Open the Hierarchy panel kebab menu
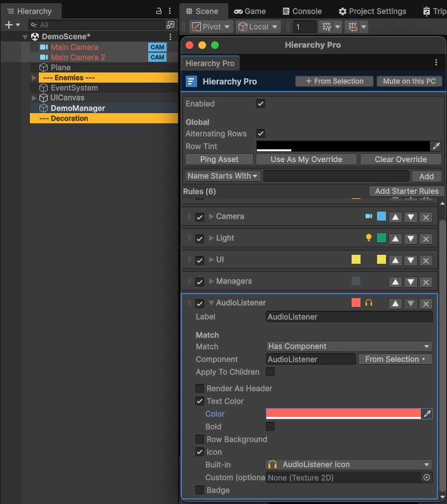Screen dimensions: 447x504 pos(170,11)
